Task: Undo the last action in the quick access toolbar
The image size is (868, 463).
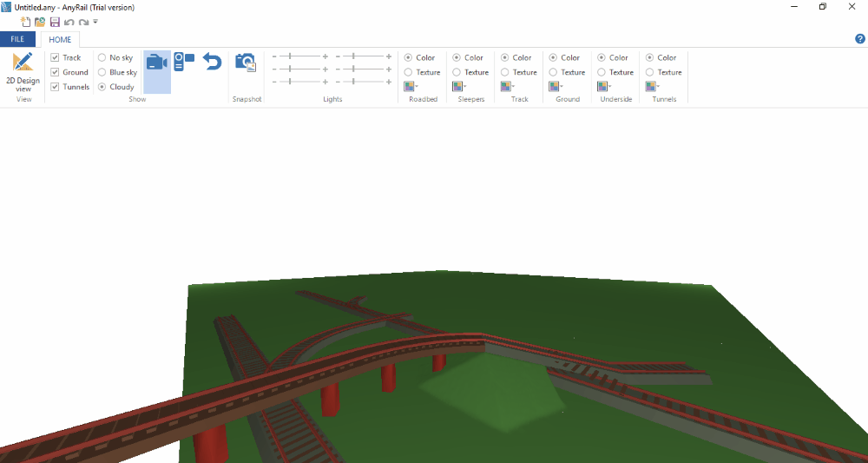Action: click(69, 23)
